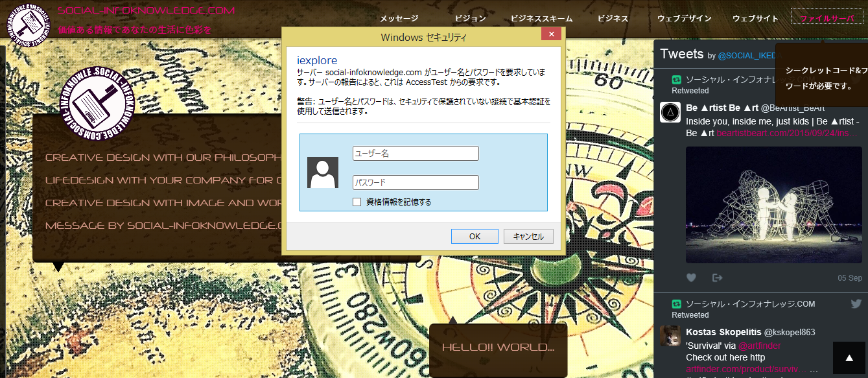Open the Be Artist profile avatar

pos(670,112)
